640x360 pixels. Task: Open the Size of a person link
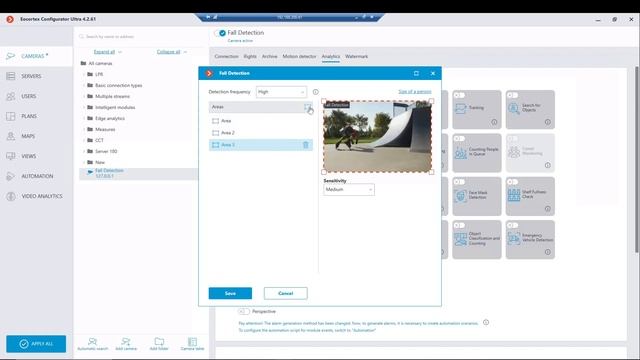(415, 92)
